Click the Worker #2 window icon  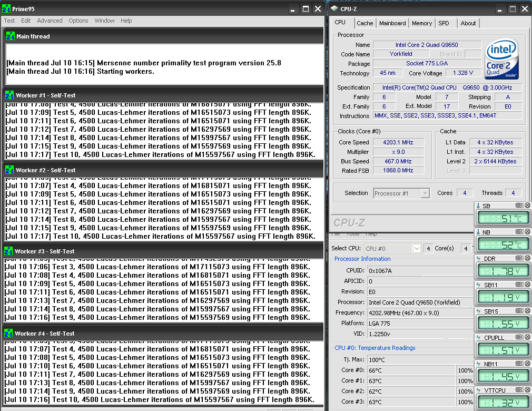click(9, 170)
